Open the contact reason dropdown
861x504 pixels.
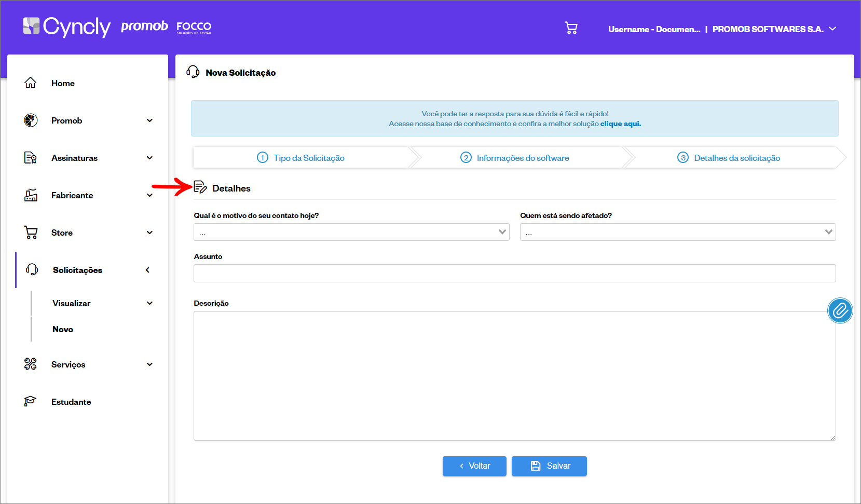[351, 232]
